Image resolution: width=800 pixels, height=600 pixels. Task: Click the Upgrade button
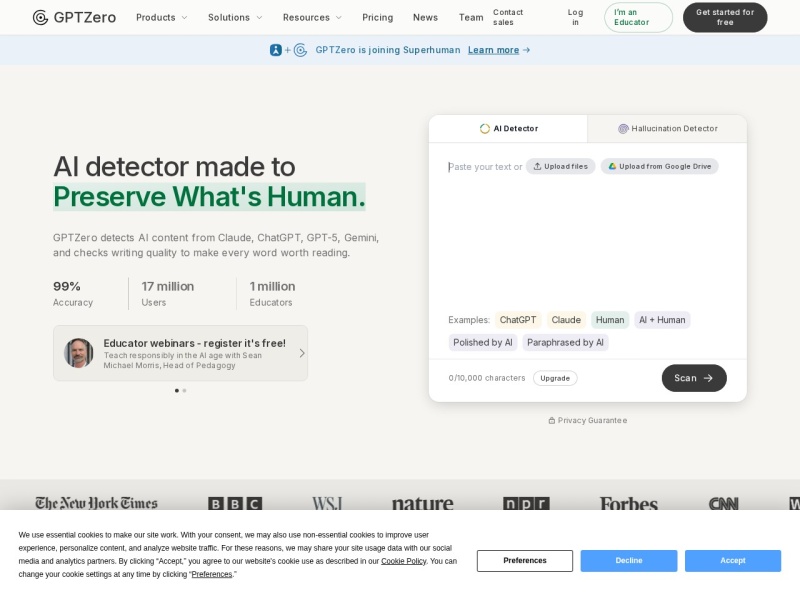coord(555,378)
